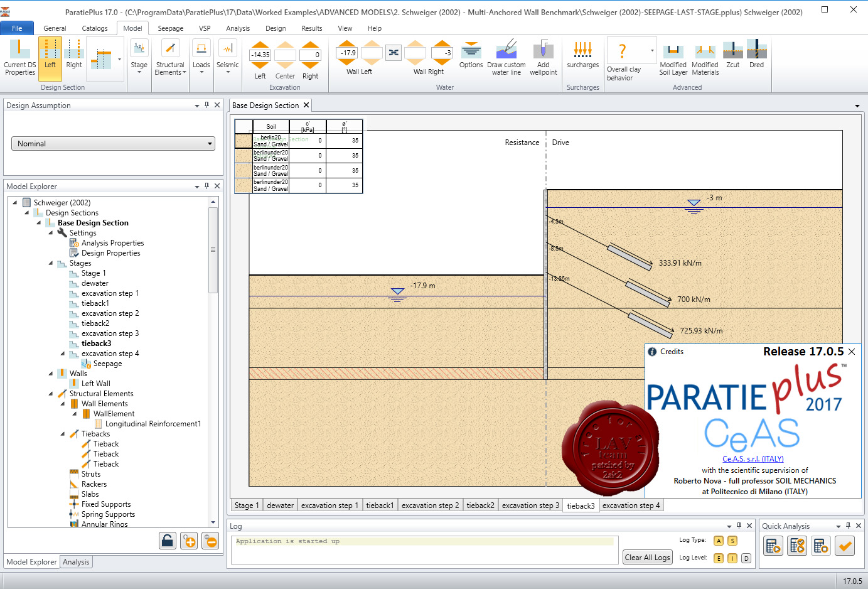Open the Stage ribbon tool

[x=139, y=57]
